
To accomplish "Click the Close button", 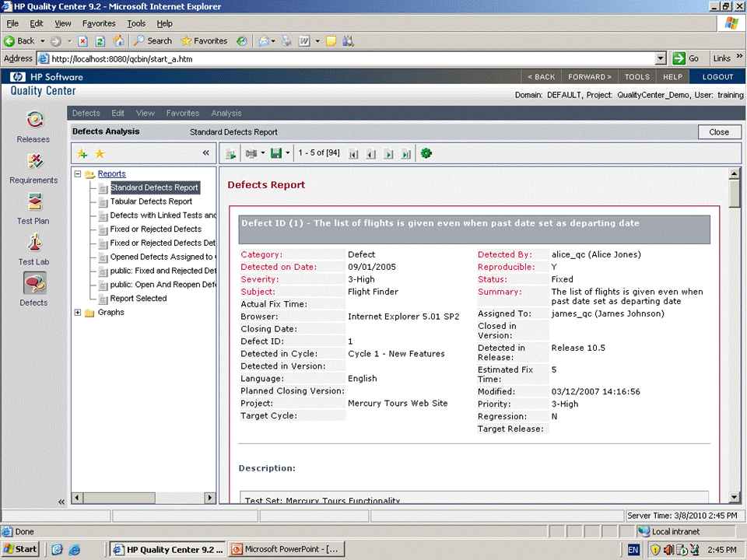I will click(719, 132).
